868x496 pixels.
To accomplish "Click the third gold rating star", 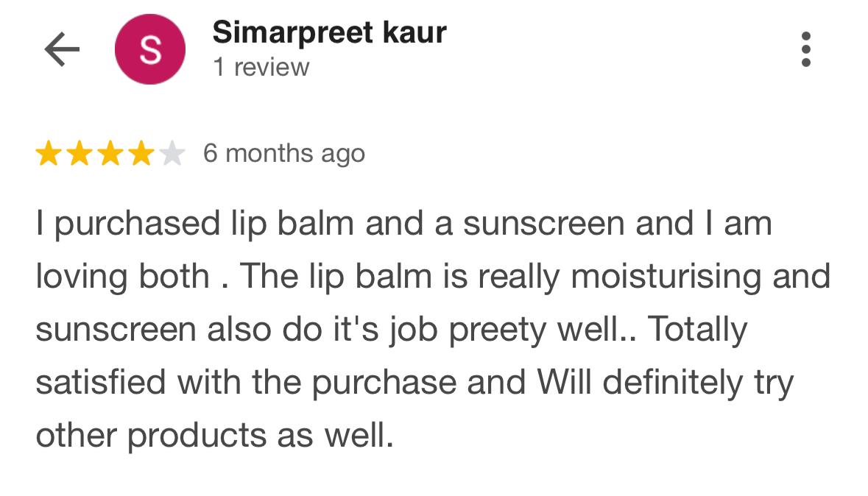I will (110, 154).
